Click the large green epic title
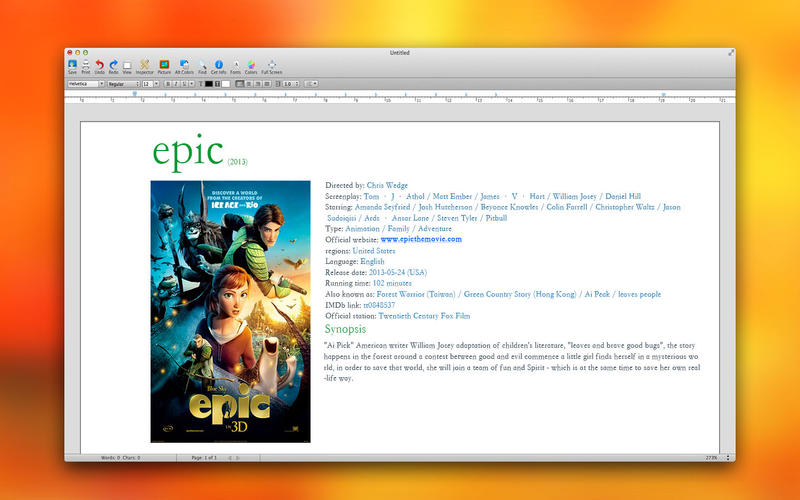Screen dimensions: 800x500 tap(188, 152)
